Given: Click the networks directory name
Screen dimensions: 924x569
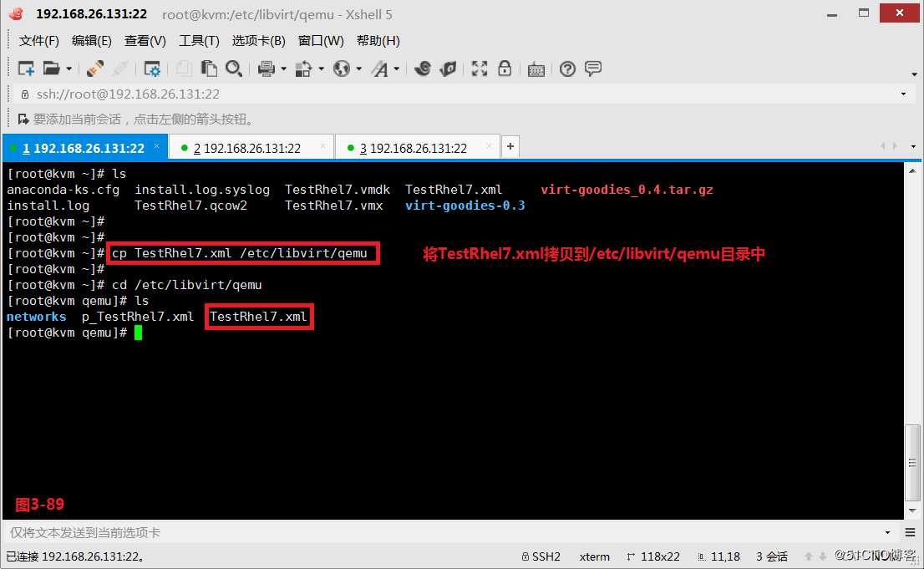Looking at the screenshot, I should coord(37,318).
